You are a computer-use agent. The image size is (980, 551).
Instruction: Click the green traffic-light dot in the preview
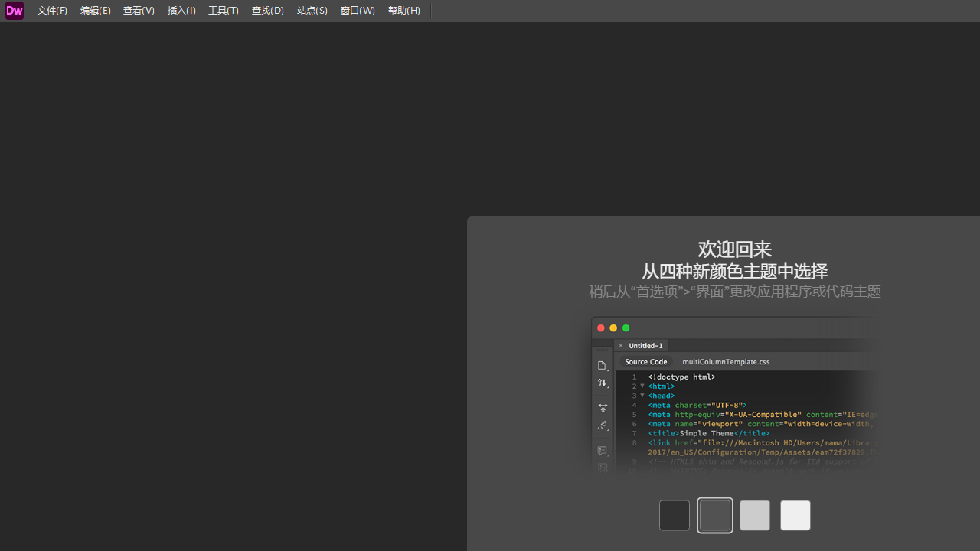[626, 328]
